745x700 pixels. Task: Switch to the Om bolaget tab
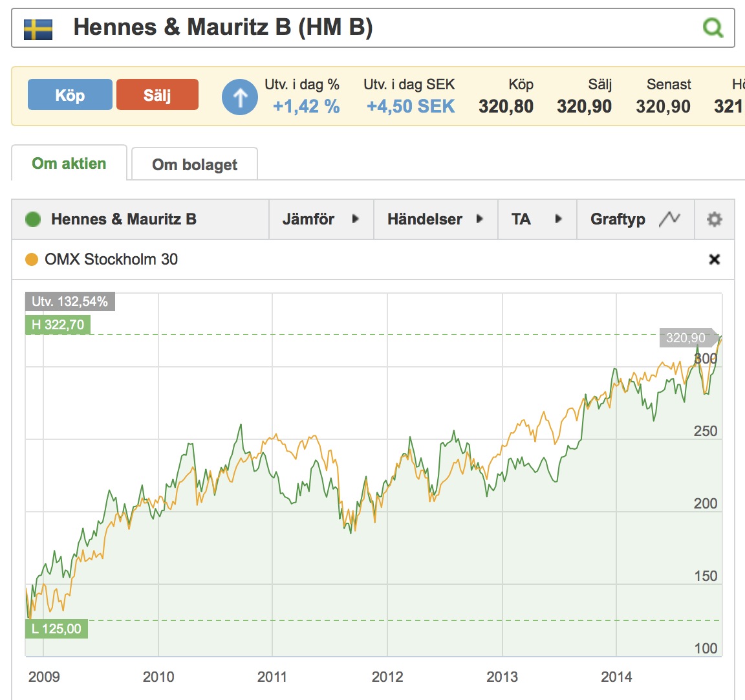point(195,164)
